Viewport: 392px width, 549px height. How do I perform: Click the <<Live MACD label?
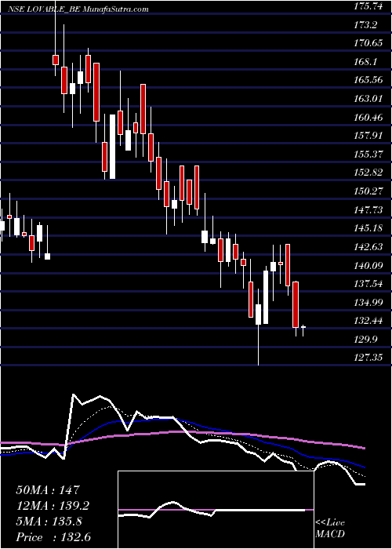330,529
